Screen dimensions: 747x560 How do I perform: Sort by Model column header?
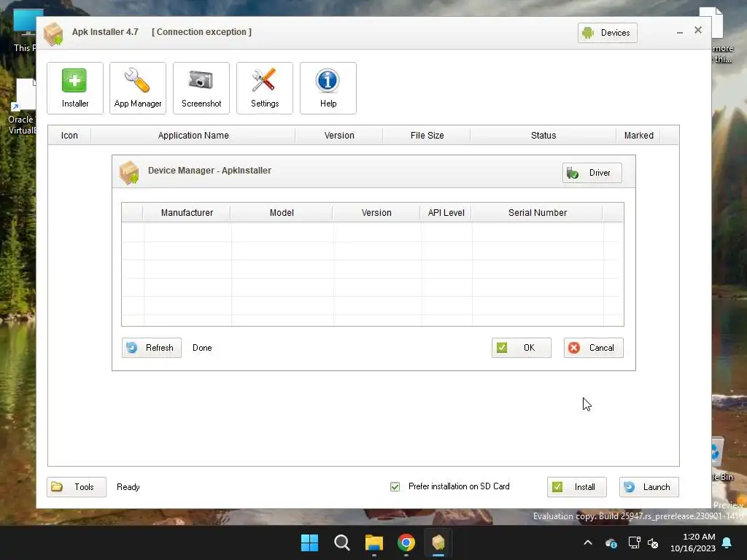[x=282, y=213]
